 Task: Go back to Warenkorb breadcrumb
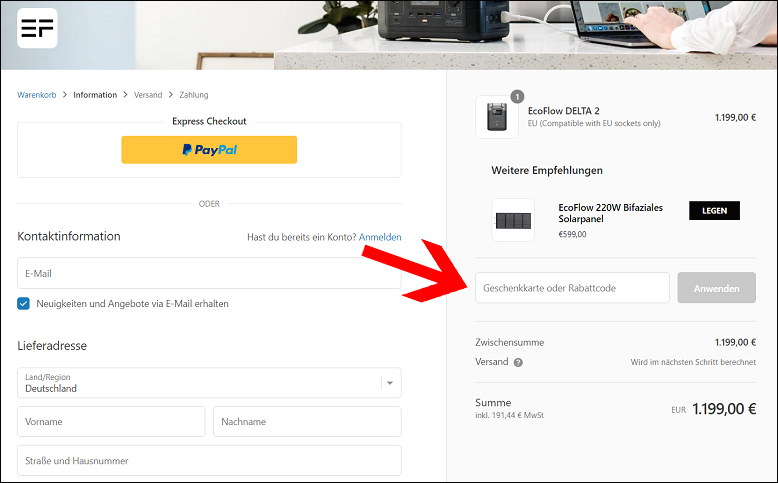pos(37,95)
